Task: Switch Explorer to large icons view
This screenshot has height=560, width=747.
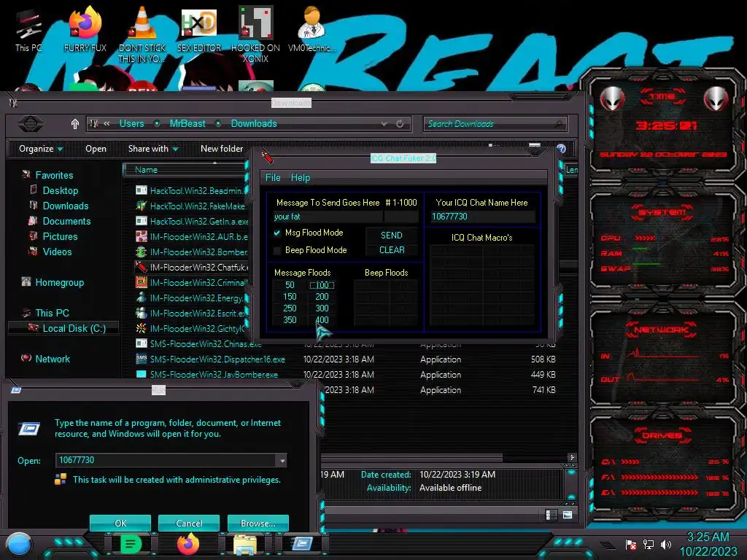Action: (568, 515)
